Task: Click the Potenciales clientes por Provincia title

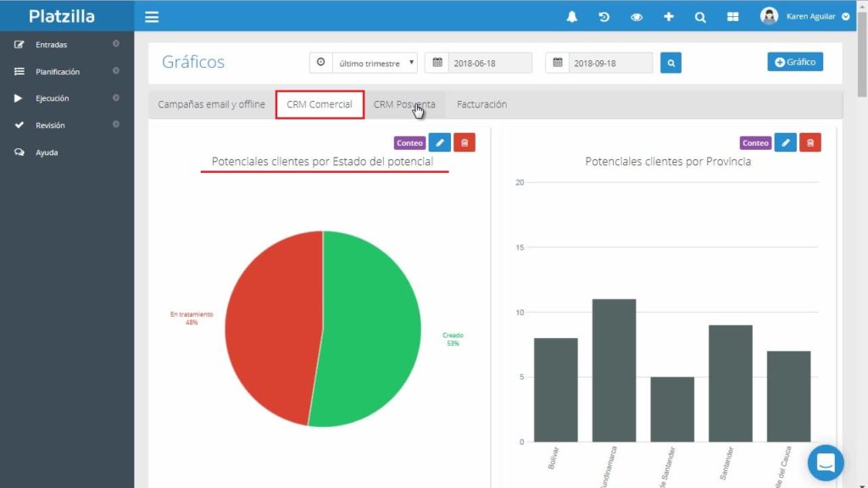Action: [668, 162]
